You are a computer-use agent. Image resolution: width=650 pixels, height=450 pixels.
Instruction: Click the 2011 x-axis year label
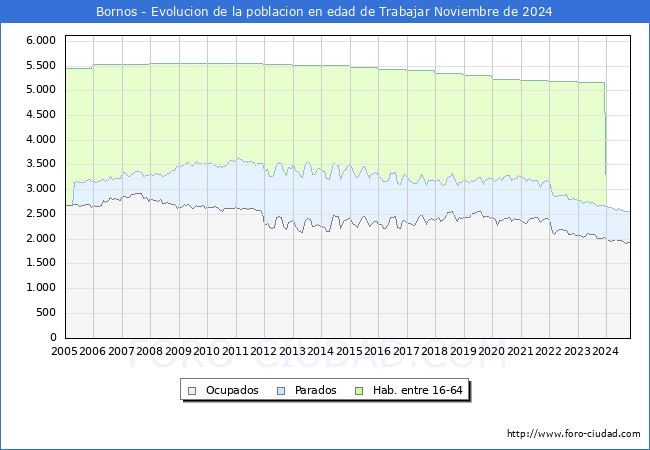point(235,351)
